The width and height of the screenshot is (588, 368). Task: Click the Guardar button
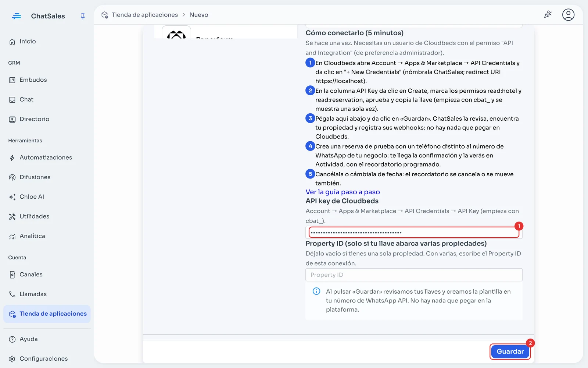pyautogui.click(x=510, y=351)
